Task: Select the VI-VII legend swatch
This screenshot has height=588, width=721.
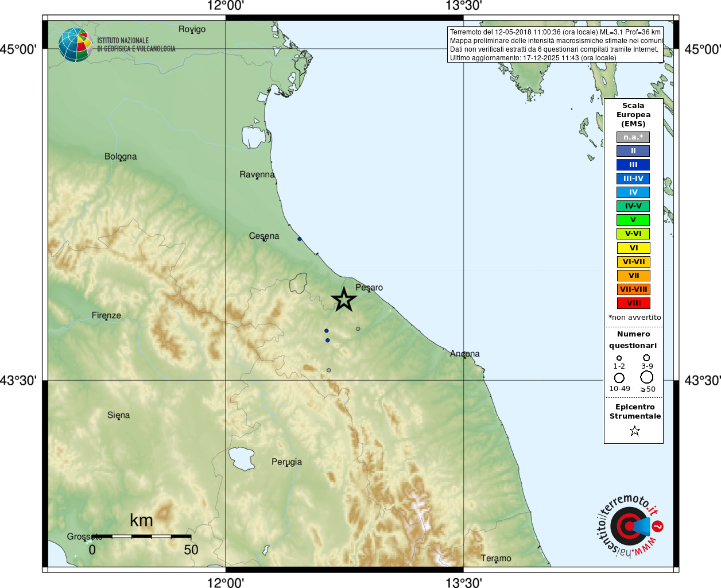Action: pos(633,262)
